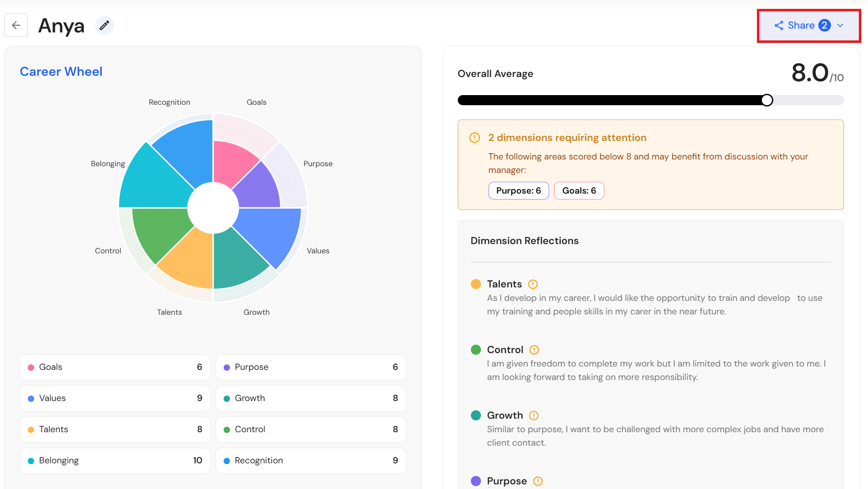Viewport: 868px width, 489px height.
Task: Select the Purpose: 6 tag
Action: coord(518,191)
